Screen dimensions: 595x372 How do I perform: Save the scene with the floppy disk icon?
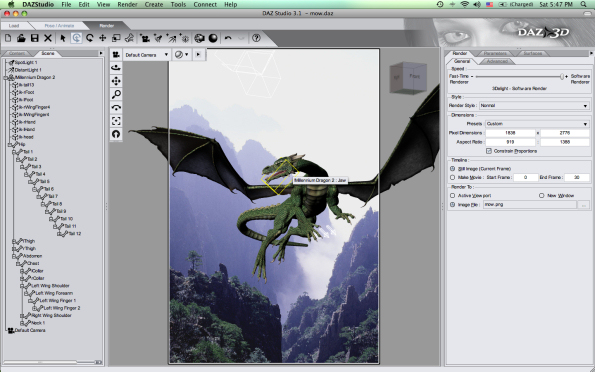(35, 38)
